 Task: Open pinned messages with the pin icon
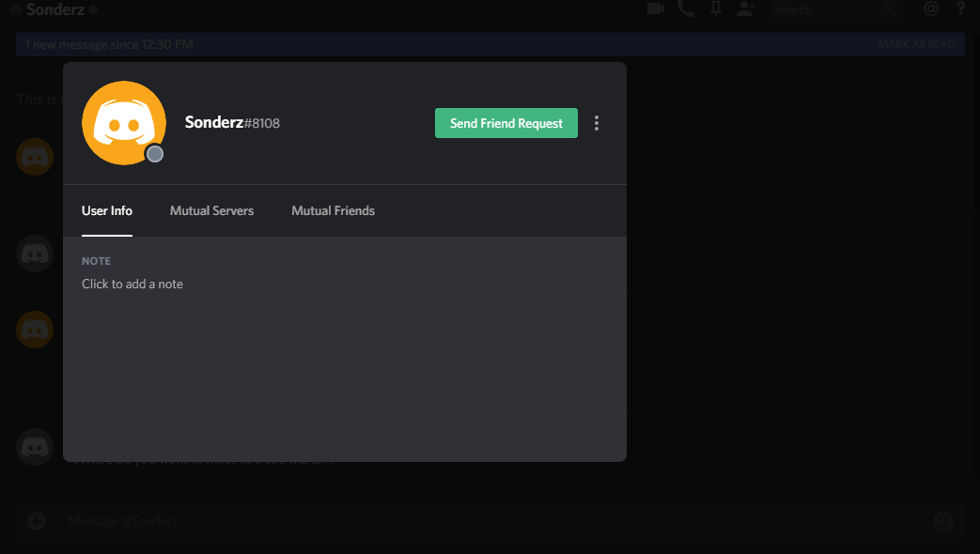tap(716, 8)
